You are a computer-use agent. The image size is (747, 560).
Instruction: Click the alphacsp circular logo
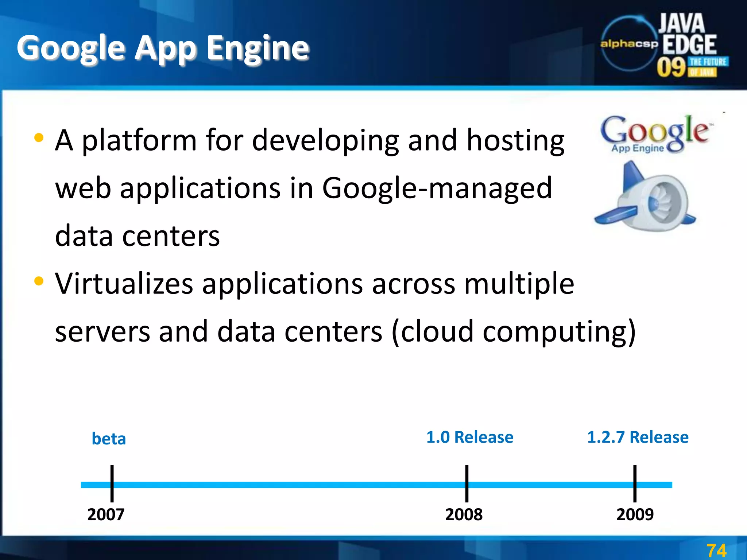[x=629, y=44]
